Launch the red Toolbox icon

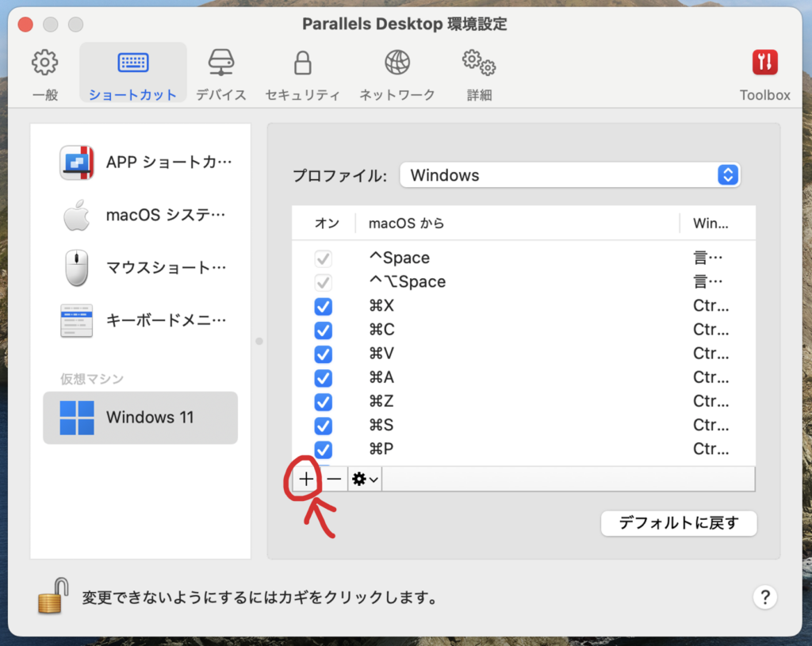pyautogui.click(x=765, y=63)
